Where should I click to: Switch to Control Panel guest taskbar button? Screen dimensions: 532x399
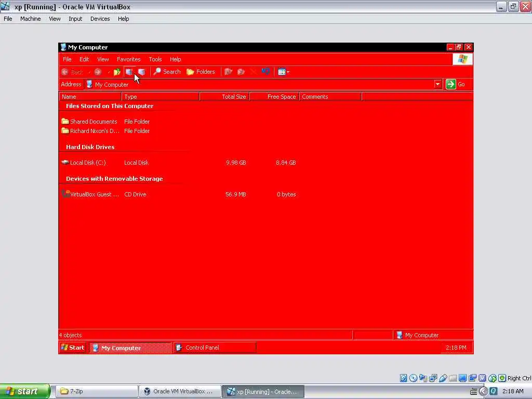pos(215,348)
